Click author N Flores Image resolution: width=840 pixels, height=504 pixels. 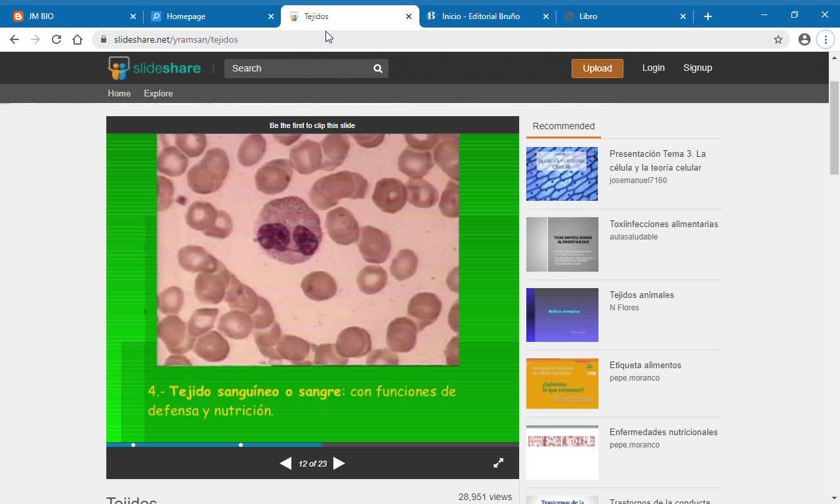coord(624,308)
